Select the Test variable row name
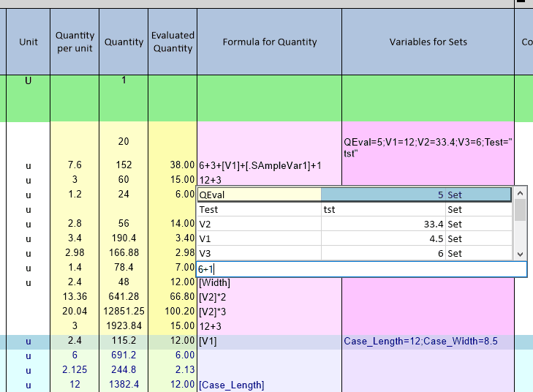 (x=259, y=209)
